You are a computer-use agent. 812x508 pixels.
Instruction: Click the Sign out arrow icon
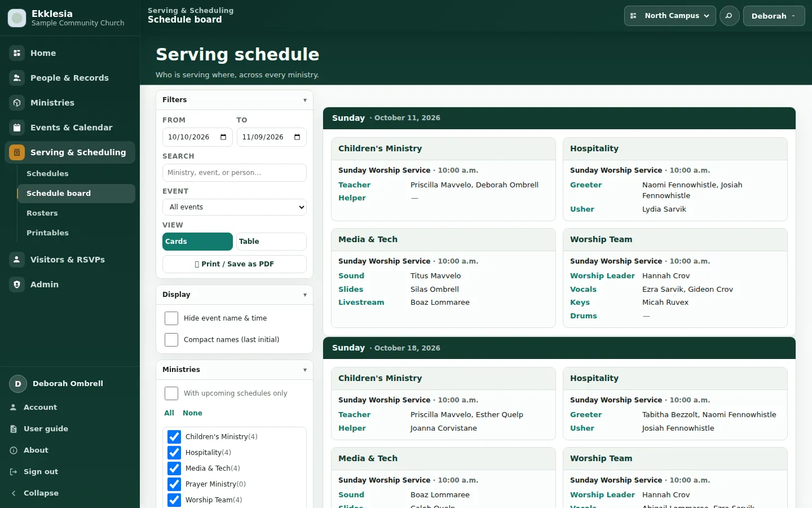[14, 472]
